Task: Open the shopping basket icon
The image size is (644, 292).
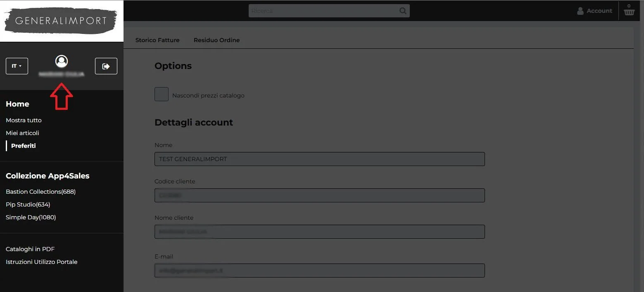Action: pos(629,12)
